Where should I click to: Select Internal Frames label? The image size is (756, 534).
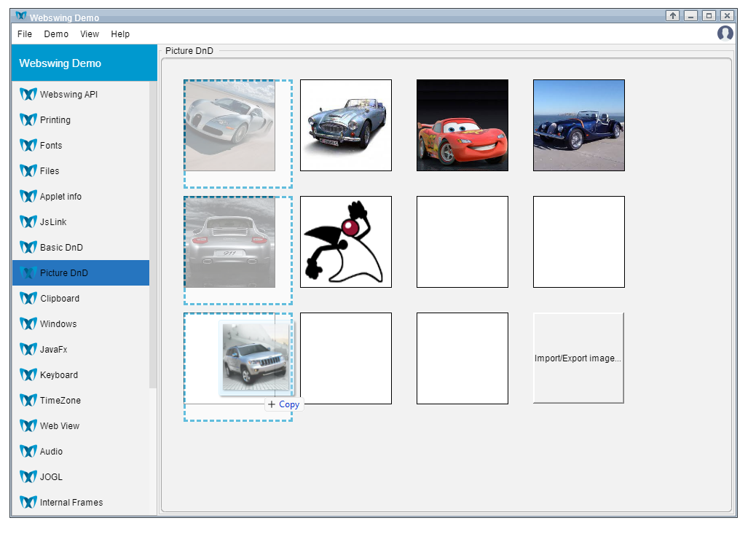click(x=71, y=503)
